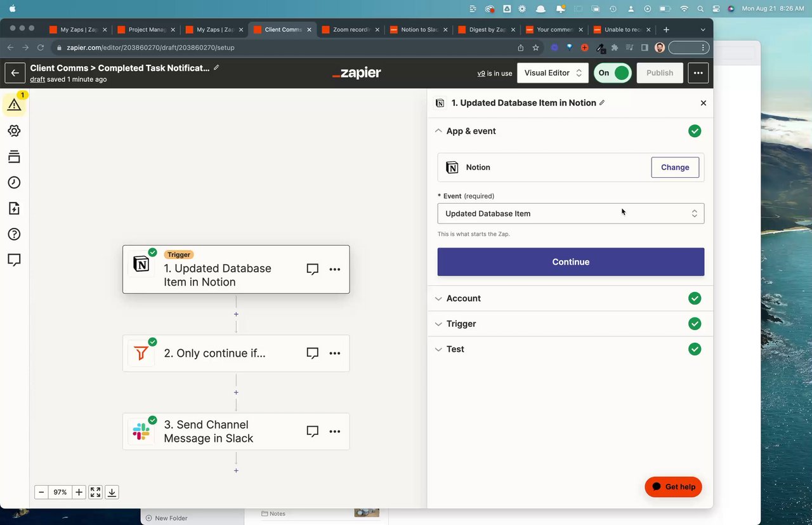Add comment on Notion trigger step
This screenshot has width=812, height=525.
pyautogui.click(x=312, y=269)
